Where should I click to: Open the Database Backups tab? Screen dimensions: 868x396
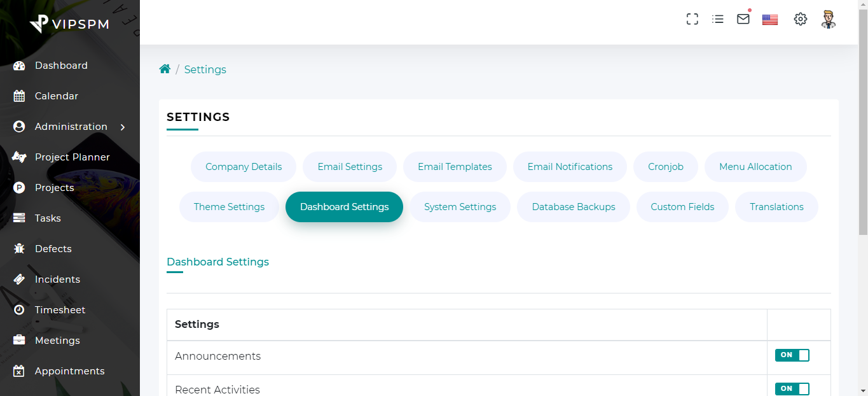[x=573, y=207]
